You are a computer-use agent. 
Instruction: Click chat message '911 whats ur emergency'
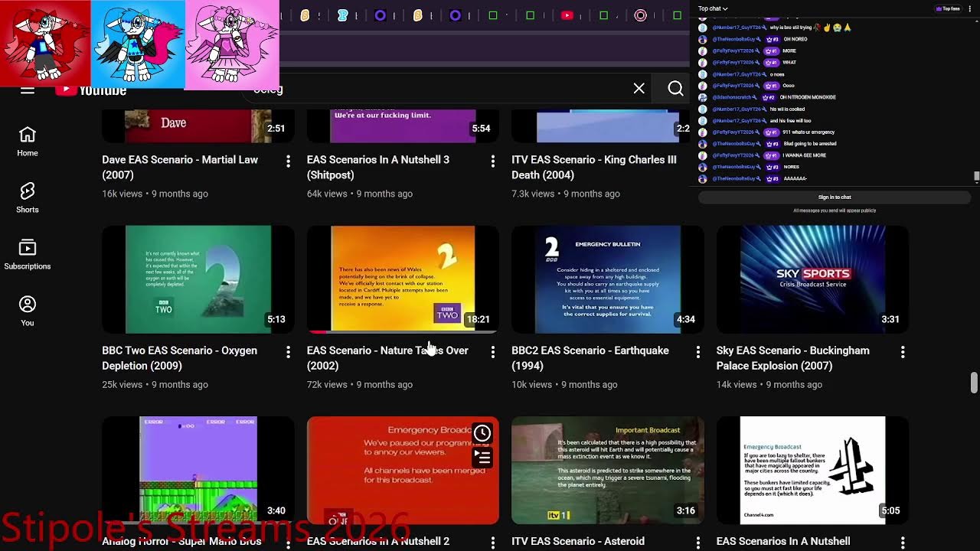coord(808,132)
